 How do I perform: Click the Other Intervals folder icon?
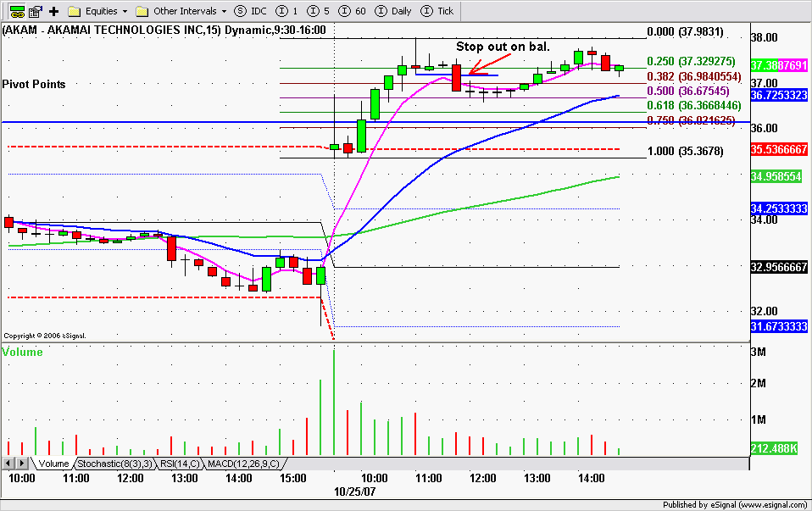coord(142,11)
